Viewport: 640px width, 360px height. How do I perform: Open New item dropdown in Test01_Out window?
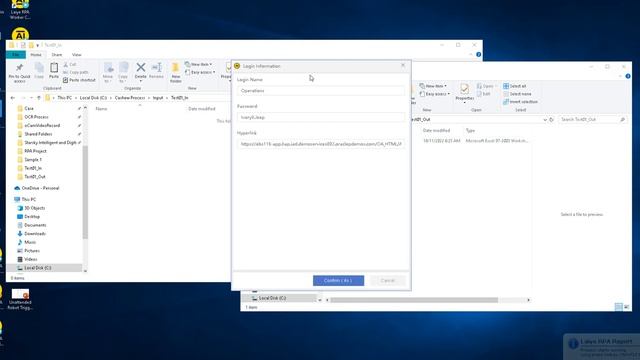[433, 86]
